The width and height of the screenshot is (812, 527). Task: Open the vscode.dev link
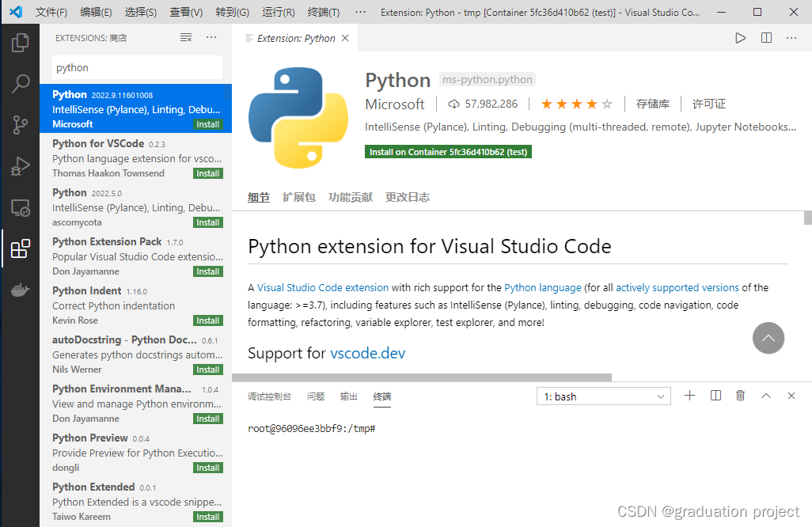point(368,353)
